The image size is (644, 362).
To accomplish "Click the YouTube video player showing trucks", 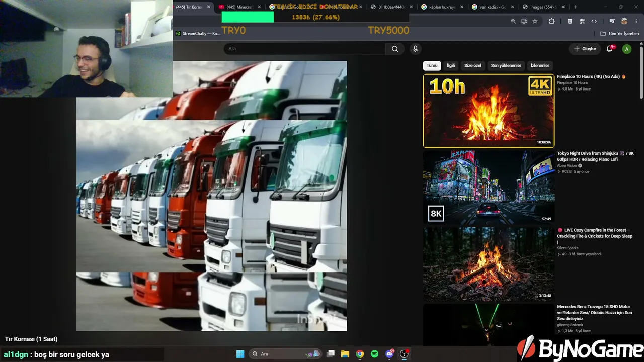I will [x=211, y=196].
